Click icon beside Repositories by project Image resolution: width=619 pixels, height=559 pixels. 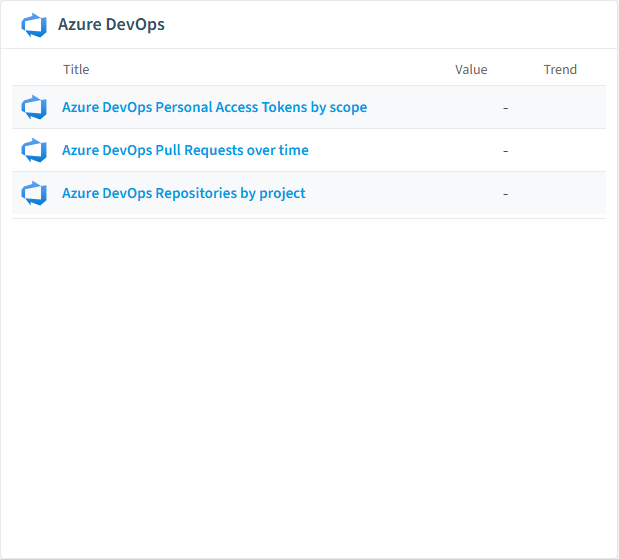point(34,193)
